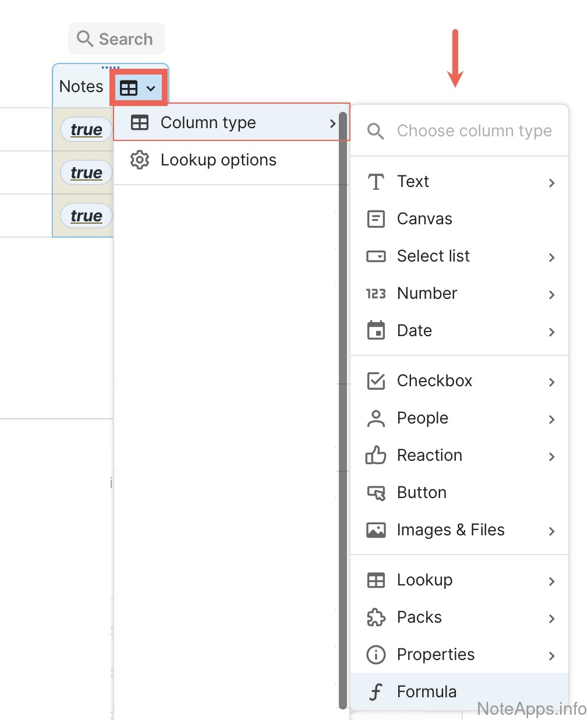Click the Packs puzzle piece icon

click(x=376, y=617)
